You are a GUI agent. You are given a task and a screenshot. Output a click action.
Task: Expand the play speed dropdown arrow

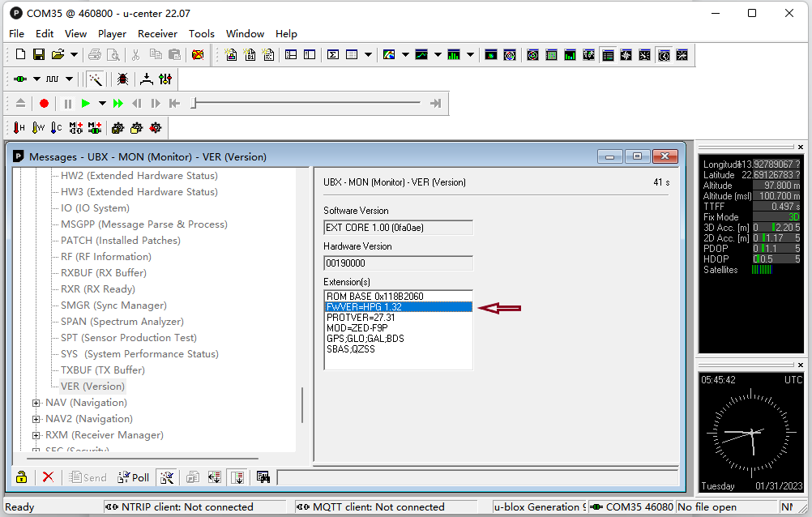pyautogui.click(x=103, y=104)
